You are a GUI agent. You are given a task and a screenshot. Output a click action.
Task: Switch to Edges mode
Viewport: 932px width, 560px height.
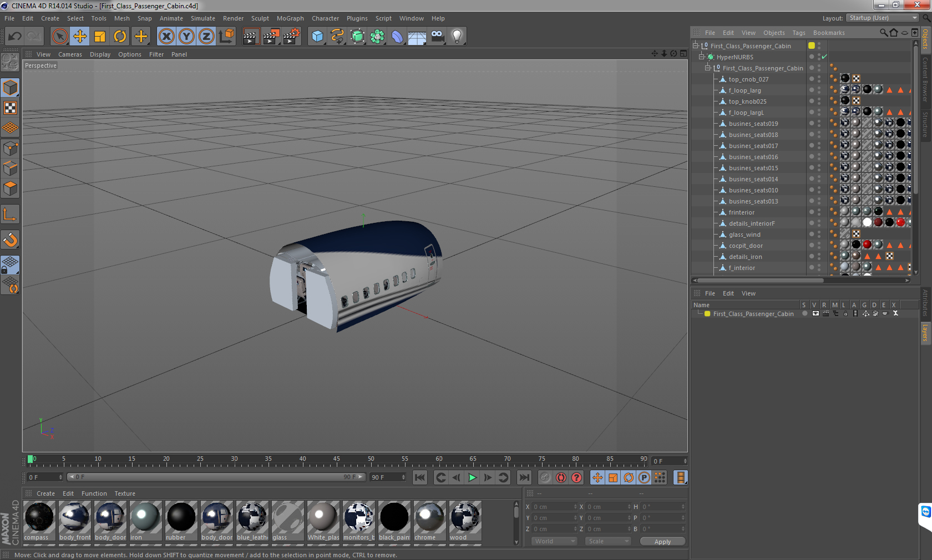pyautogui.click(x=10, y=169)
